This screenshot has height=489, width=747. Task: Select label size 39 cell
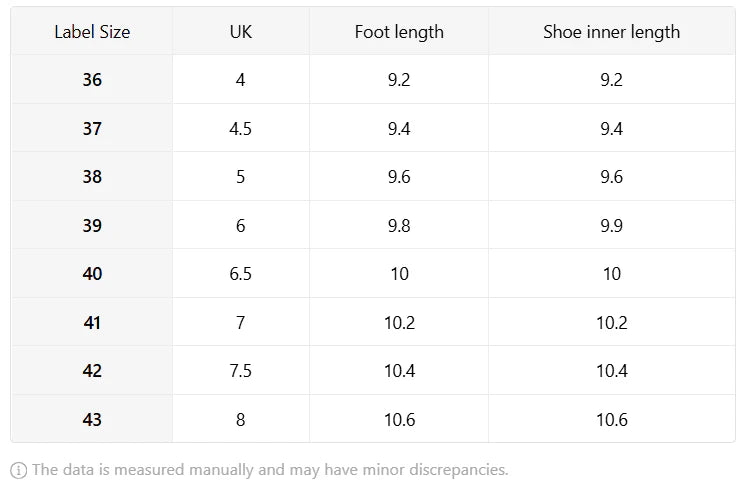[92, 226]
